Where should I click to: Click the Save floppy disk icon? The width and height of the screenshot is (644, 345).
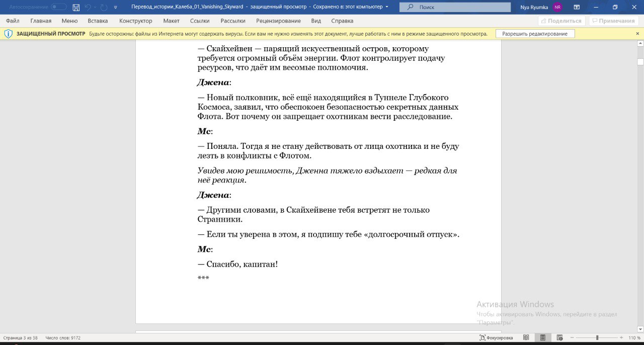pyautogui.click(x=76, y=7)
